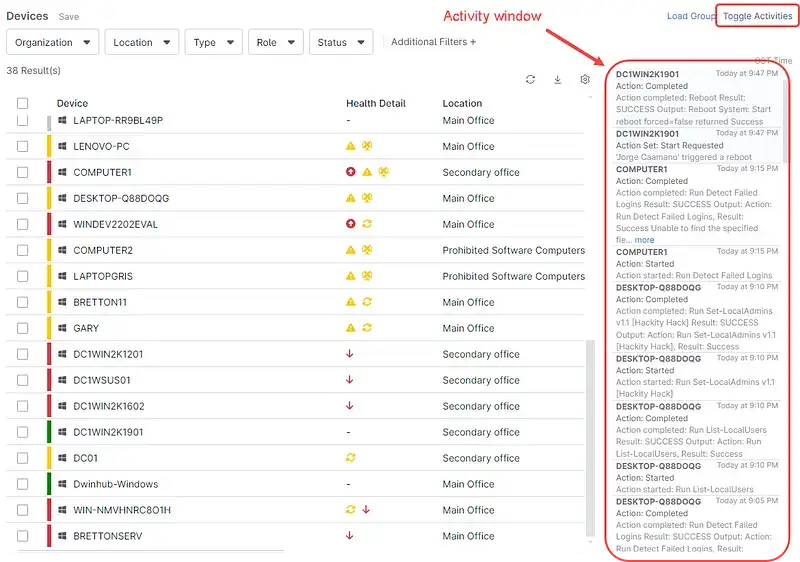Viewport: 800px width, 562px height.
Task: Open the Status filter dropdown
Action: (341, 42)
